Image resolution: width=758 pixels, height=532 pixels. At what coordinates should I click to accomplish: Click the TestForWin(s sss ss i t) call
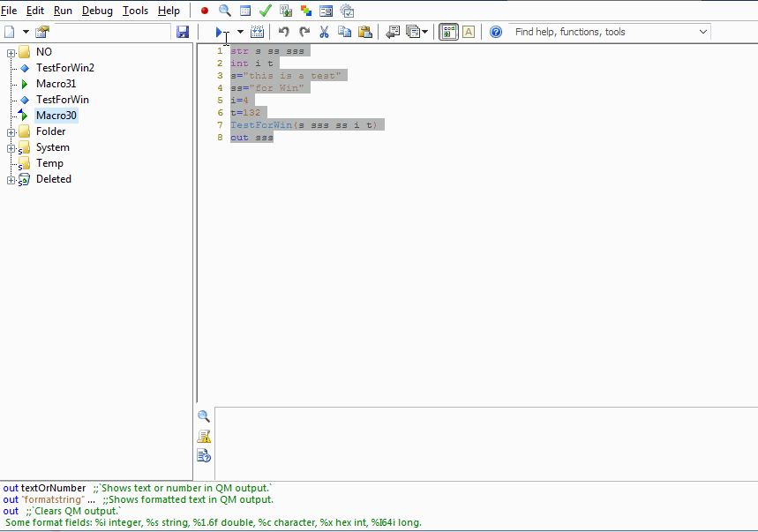(304, 124)
